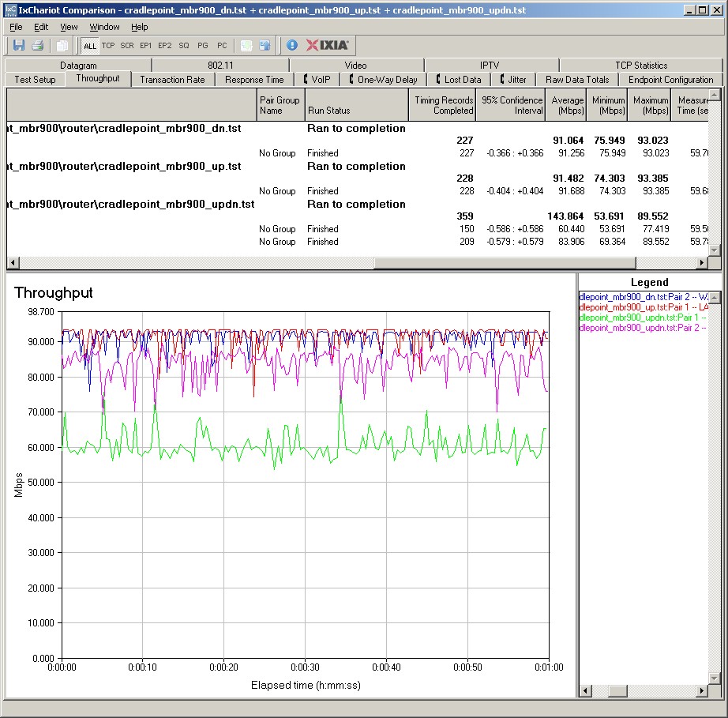Switch to the Datagram tab

click(x=78, y=66)
